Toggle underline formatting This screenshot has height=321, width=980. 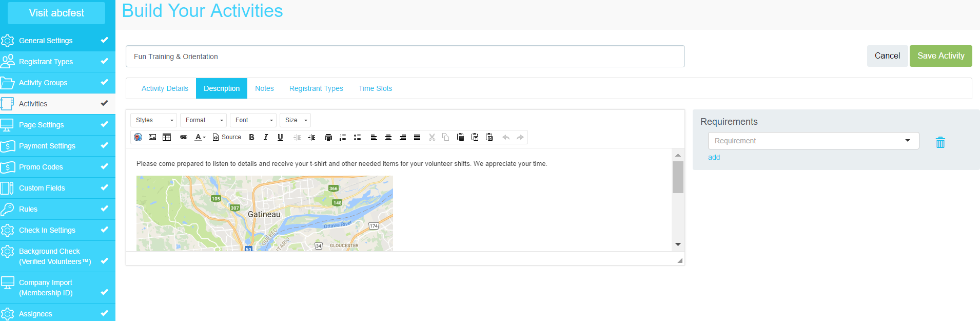[280, 137]
